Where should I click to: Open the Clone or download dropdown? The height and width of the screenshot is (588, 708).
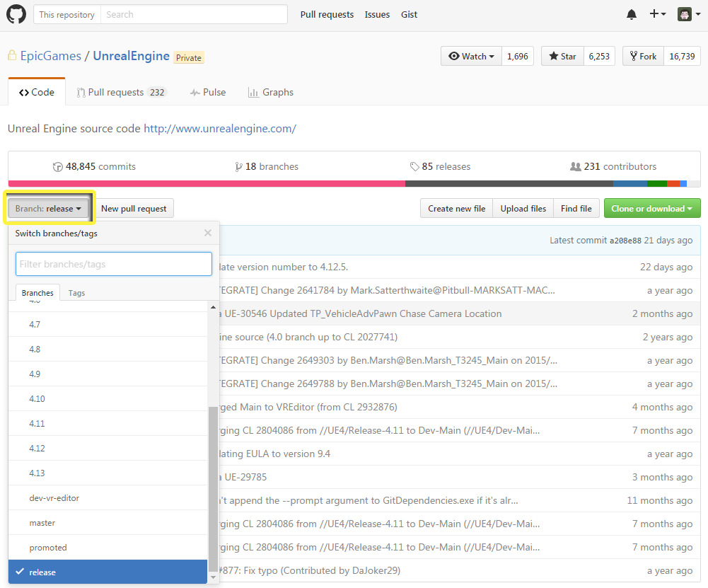(x=651, y=209)
